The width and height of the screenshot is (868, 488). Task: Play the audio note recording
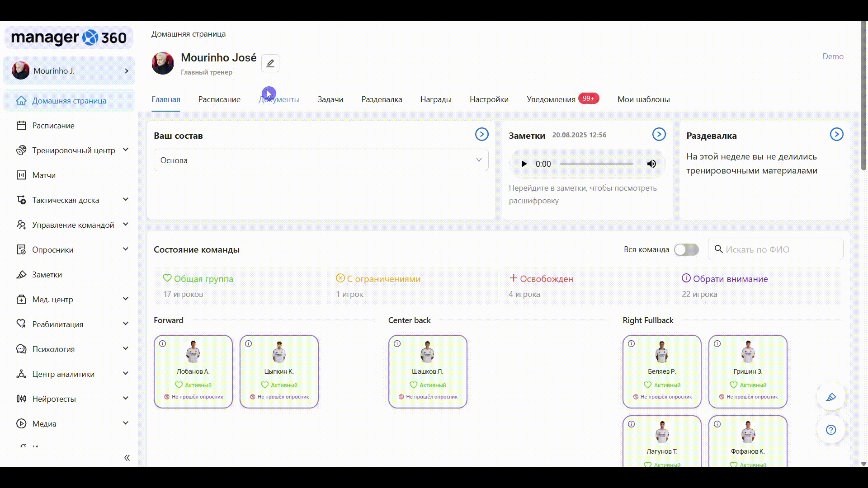point(524,164)
